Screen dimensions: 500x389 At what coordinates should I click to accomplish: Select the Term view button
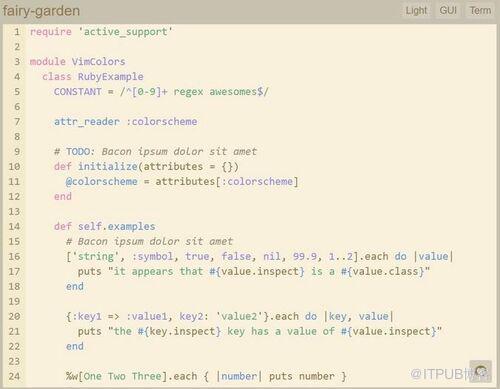[x=480, y=11]
